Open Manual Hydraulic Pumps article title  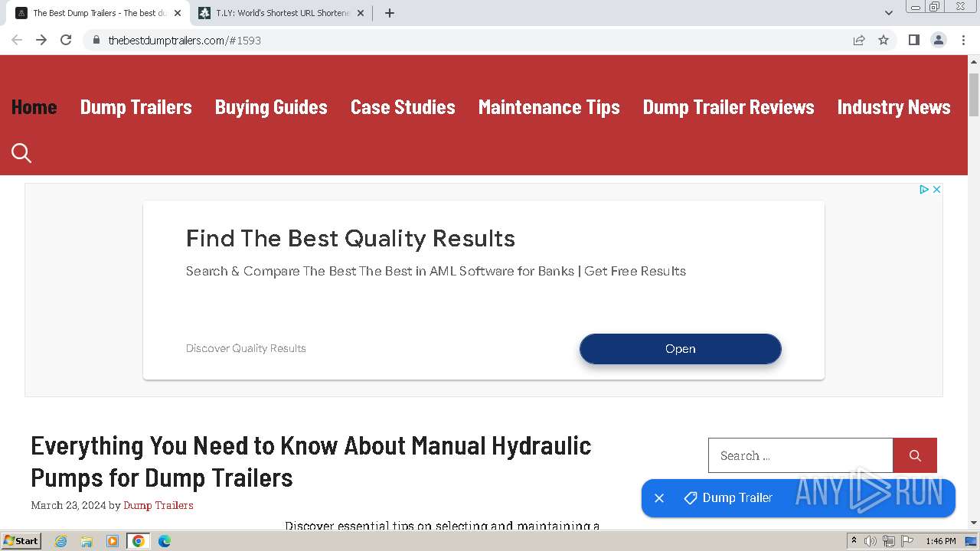click(311, 461)
